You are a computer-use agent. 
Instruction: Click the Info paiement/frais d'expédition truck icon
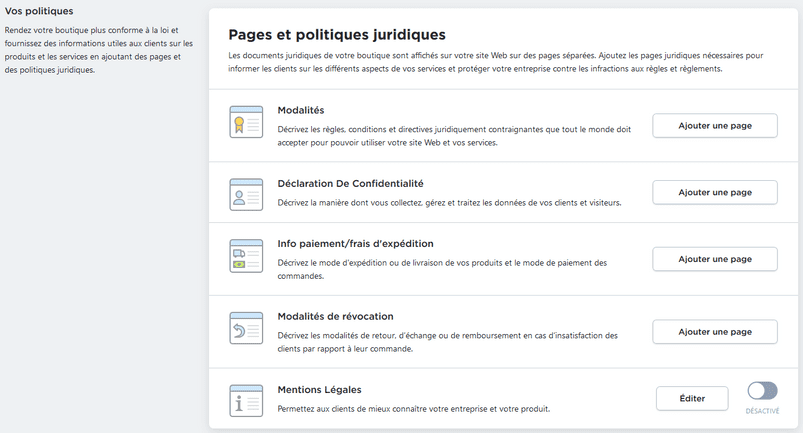[x=246, y=256]
